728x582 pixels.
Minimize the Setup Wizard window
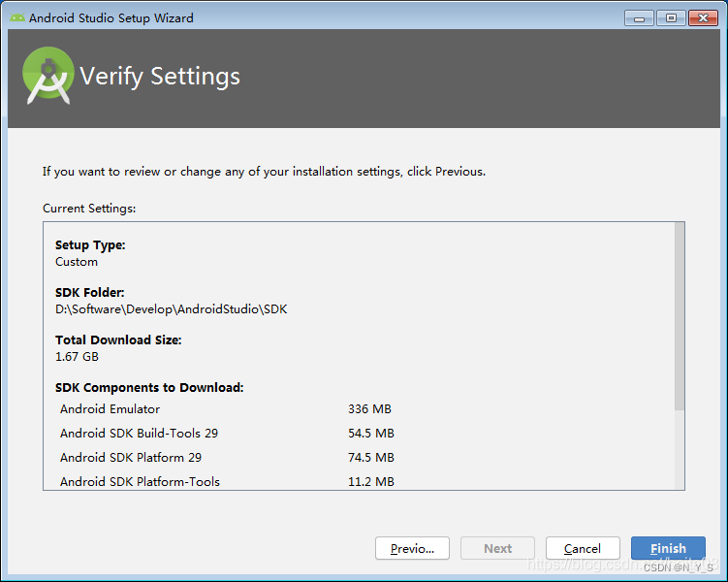click(x=640, y=18)
